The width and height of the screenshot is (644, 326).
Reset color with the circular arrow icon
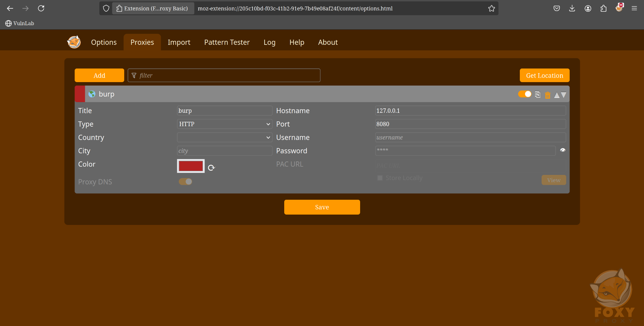(x=211, y=168)
